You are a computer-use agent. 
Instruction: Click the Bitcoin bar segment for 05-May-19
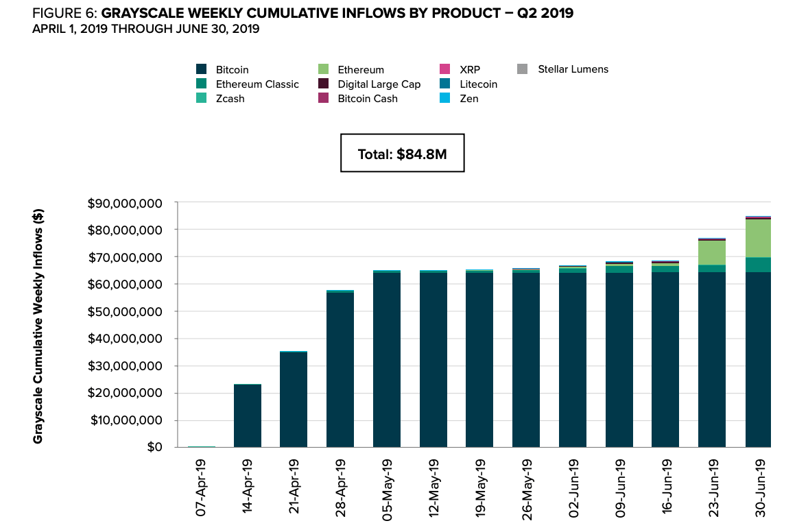(x=387, y=360)
